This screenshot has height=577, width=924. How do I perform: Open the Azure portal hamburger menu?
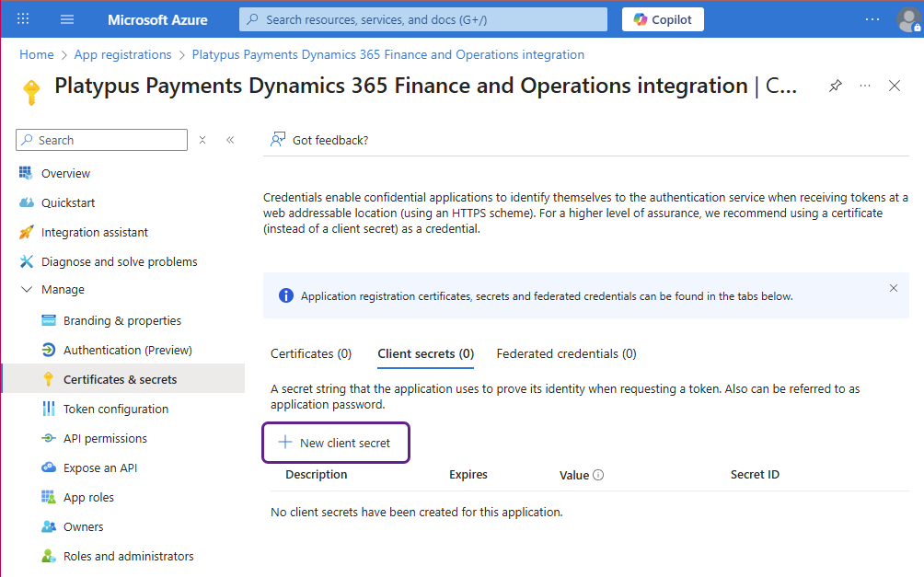point(67,19)
